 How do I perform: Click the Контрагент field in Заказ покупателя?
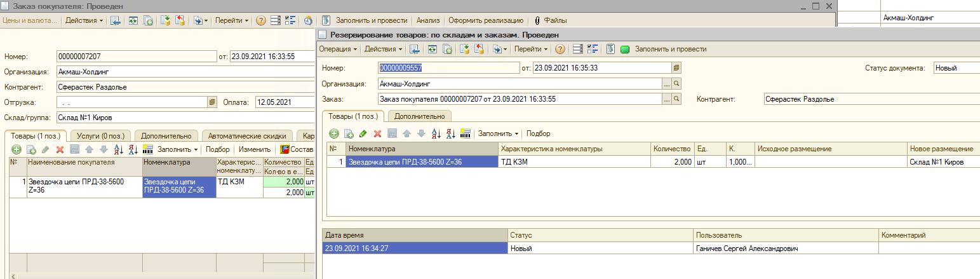185,86
